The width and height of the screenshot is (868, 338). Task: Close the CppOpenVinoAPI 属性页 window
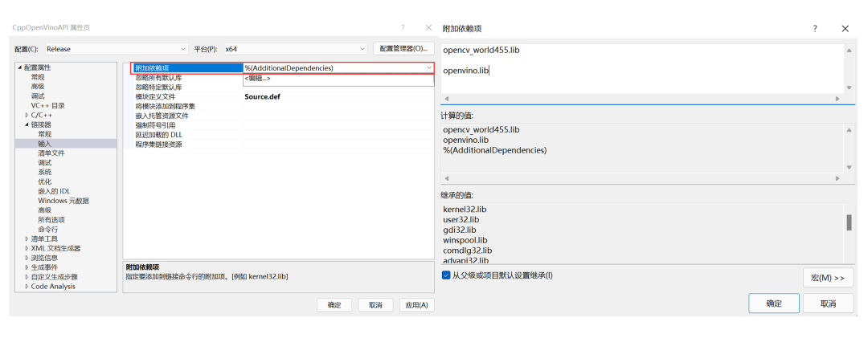[428, 27]
